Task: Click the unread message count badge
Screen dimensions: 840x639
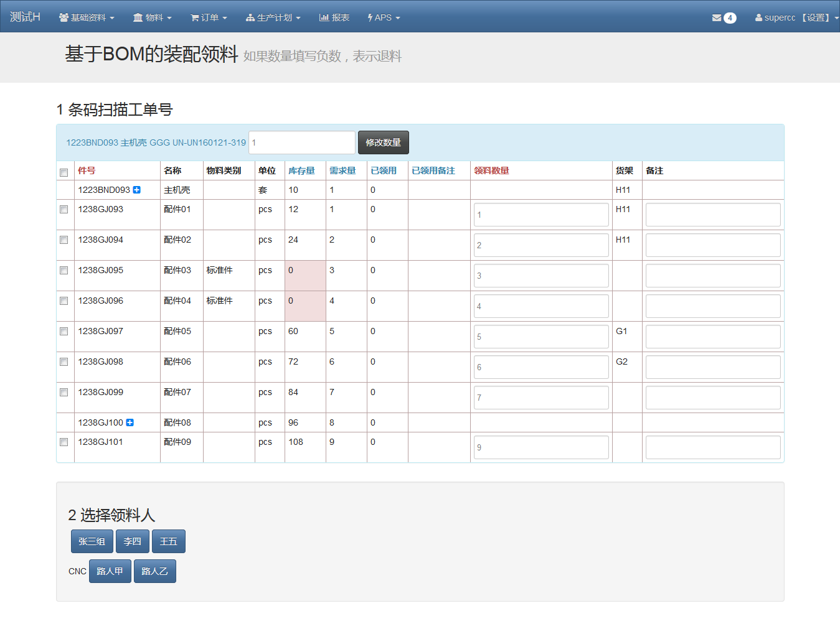Action: tap(730, 18)
